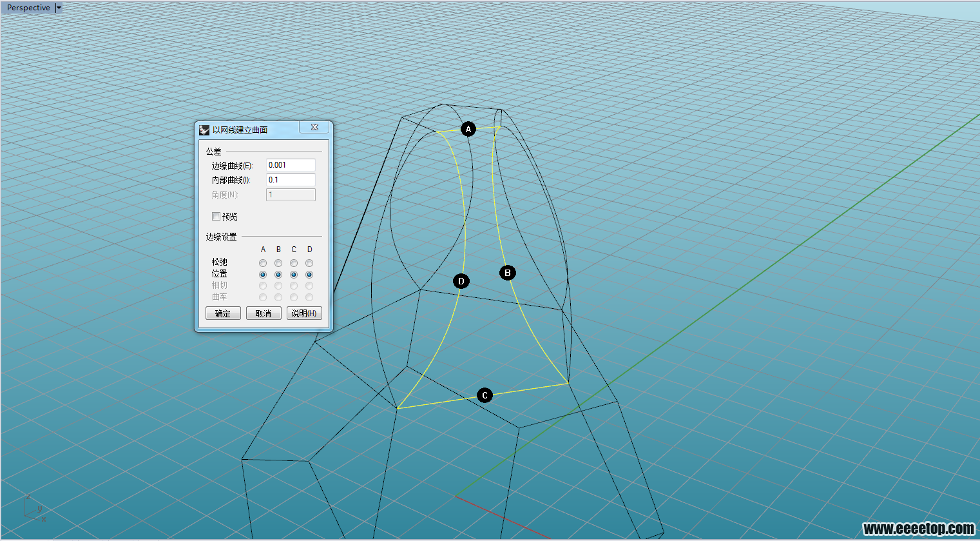Click the 角度(N) value field
This screenshot has height=541, width=980.
(x=291, y=195)
